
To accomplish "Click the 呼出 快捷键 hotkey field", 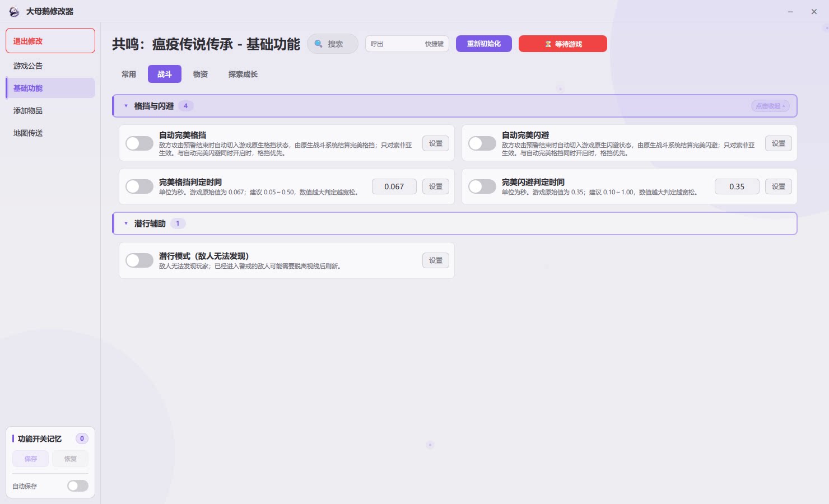I will (x=407, y=44).
